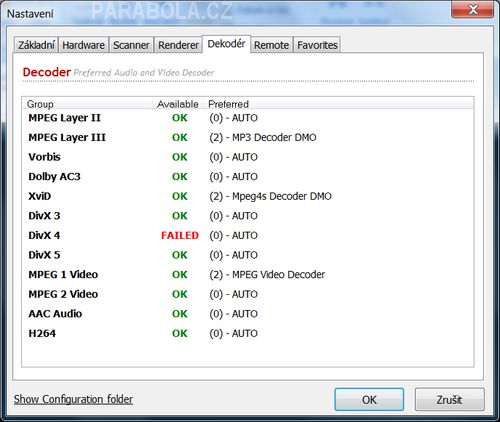Switch to the Základní tab

(x=36, y=45)
